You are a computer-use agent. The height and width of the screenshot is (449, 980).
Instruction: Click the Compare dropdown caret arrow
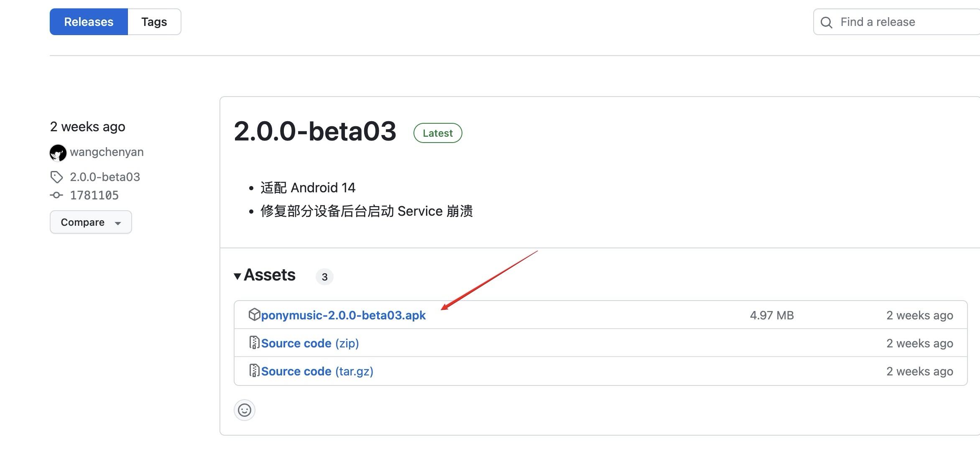pos(118,223)
